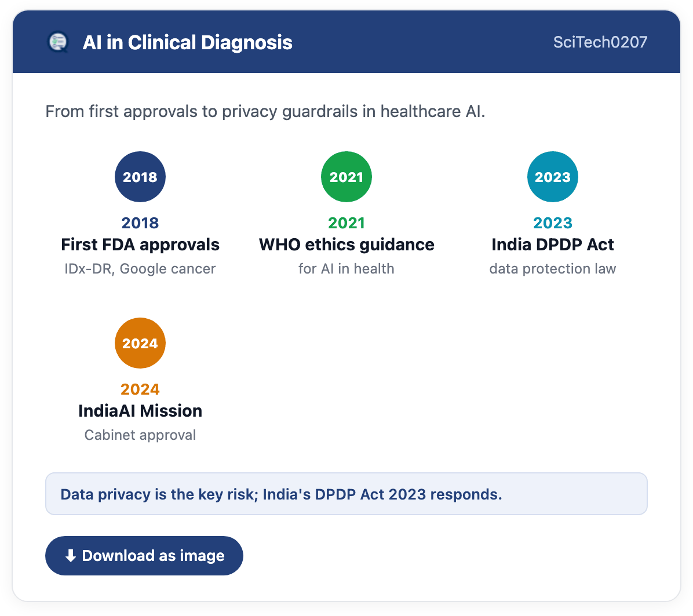The height and width of the screenshot is (616, 693).
Task: Click the SciTech0207 label in header
Action: pos(600,42)
